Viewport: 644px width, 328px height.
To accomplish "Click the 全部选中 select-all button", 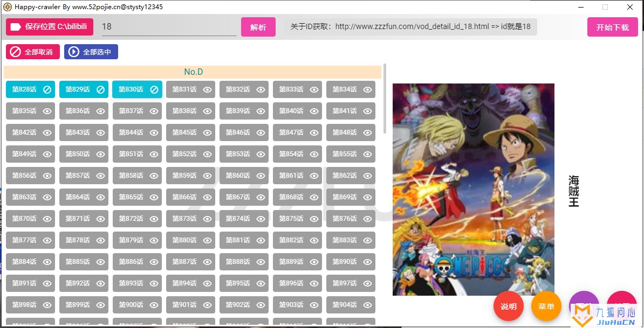I will (91, 52).
